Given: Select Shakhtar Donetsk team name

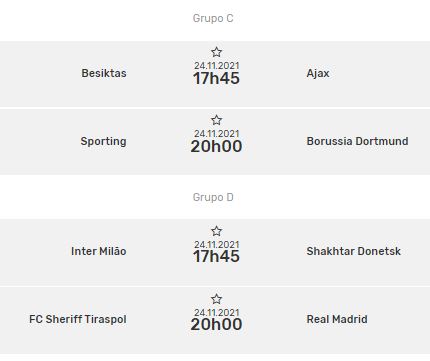Looking at the screenshot, I should (354, 251).
